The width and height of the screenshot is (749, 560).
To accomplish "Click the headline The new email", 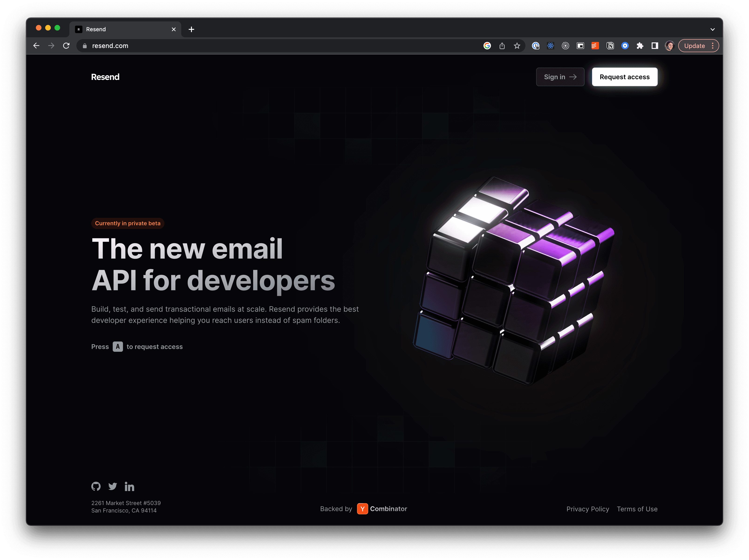I will (x=187, y=249).
